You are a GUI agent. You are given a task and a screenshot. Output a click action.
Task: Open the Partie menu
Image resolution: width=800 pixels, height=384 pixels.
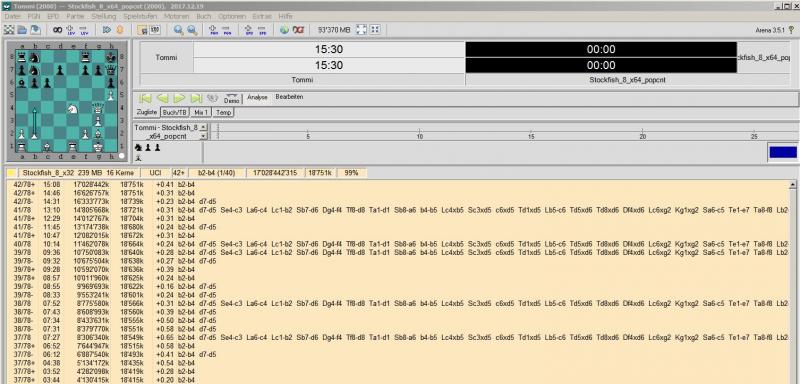[75, 16]
